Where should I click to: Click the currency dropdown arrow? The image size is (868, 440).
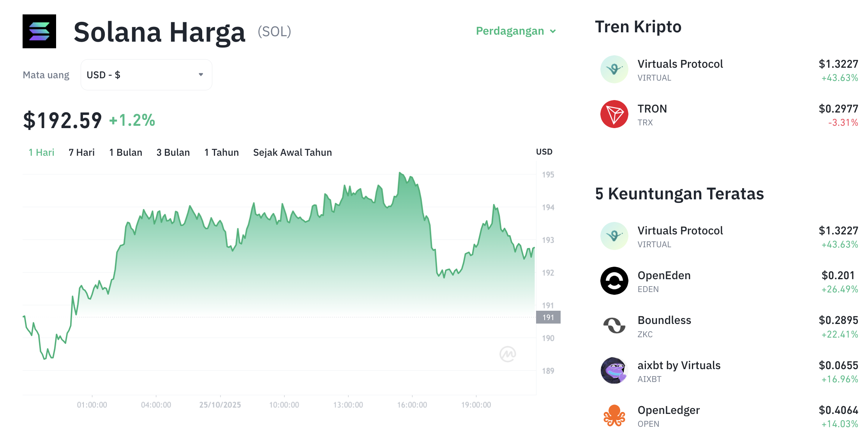[x=201, y=75]
